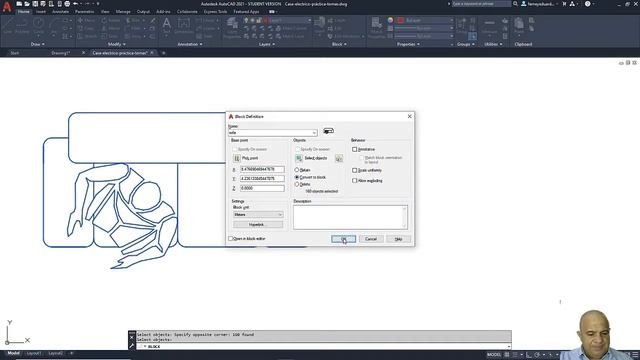Click the color wheel icon in Properties panel
Viewport: 640px width, 360px height.
[390, 20]
